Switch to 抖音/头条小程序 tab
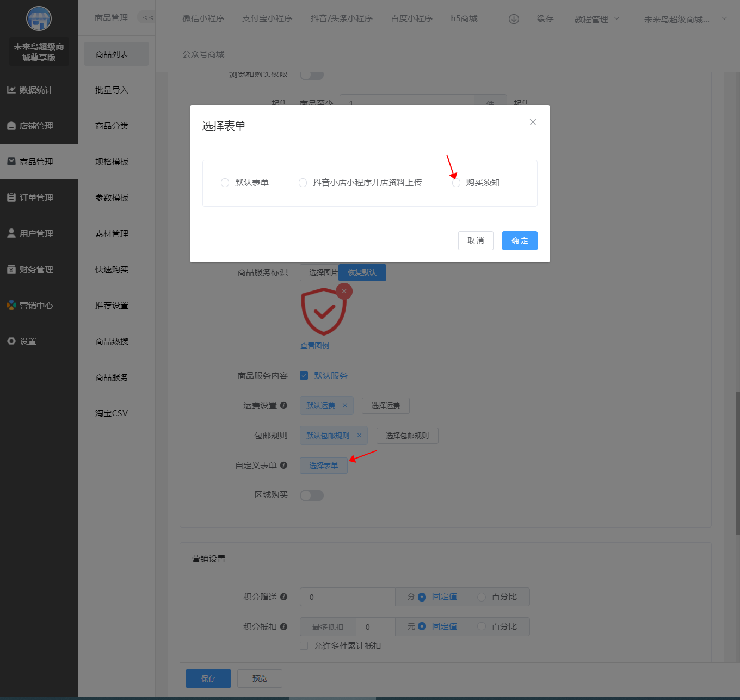The height and width of the screenshot is (700, 740). (342, 18)
